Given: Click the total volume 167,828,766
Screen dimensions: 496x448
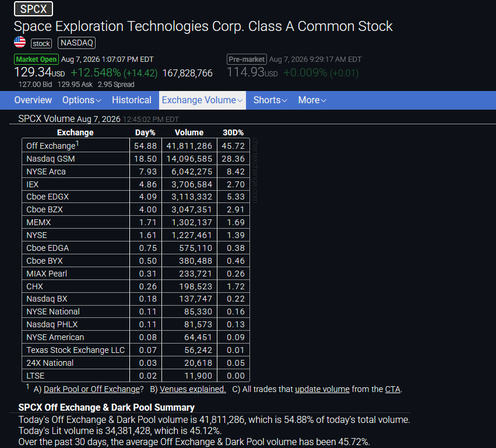Looking at the screenshot, I should (187, 73).
